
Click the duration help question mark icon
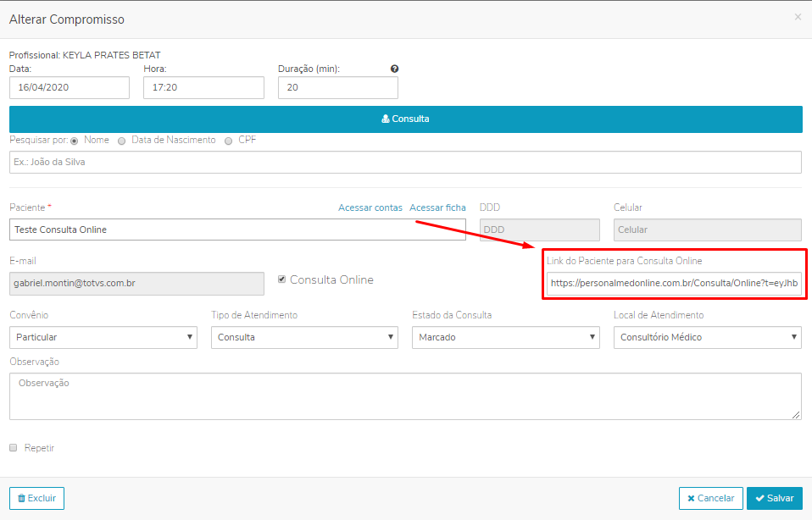[394, 69]
